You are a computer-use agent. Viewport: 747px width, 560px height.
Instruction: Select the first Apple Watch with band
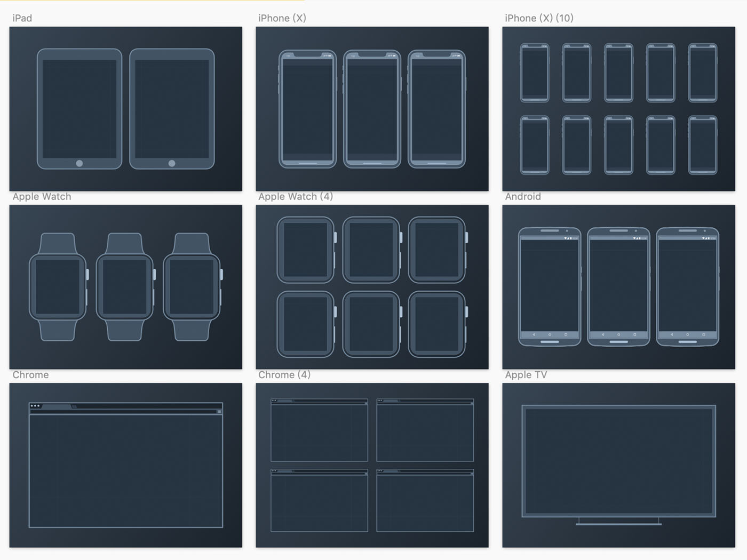click(58, 286)
